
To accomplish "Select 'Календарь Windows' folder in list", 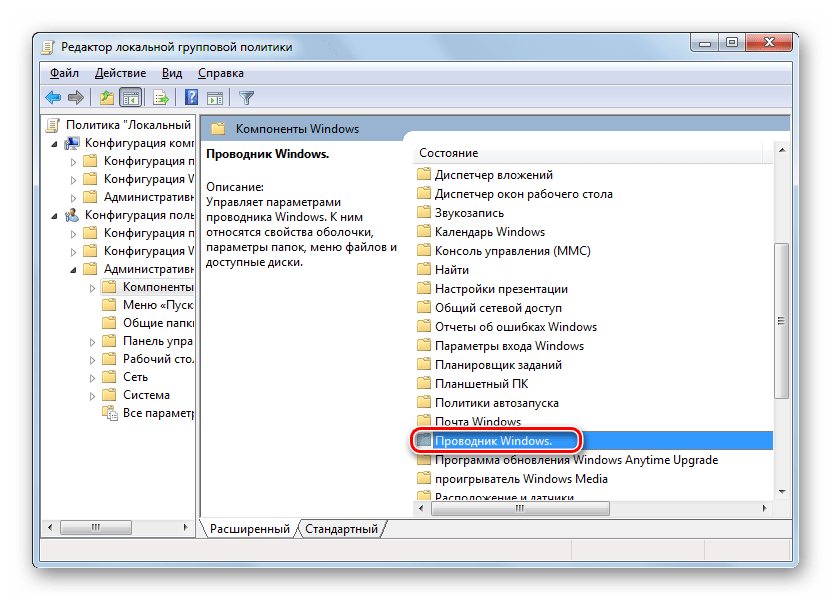I will pos(489,232).
